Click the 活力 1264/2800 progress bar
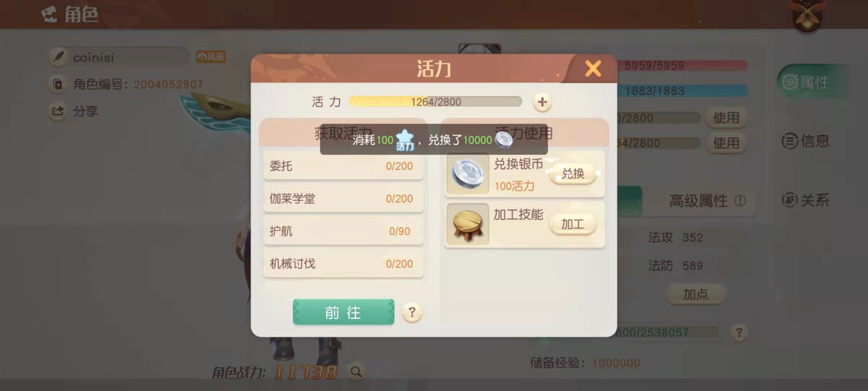Screen dimensions: 868x391 (435, 102)
